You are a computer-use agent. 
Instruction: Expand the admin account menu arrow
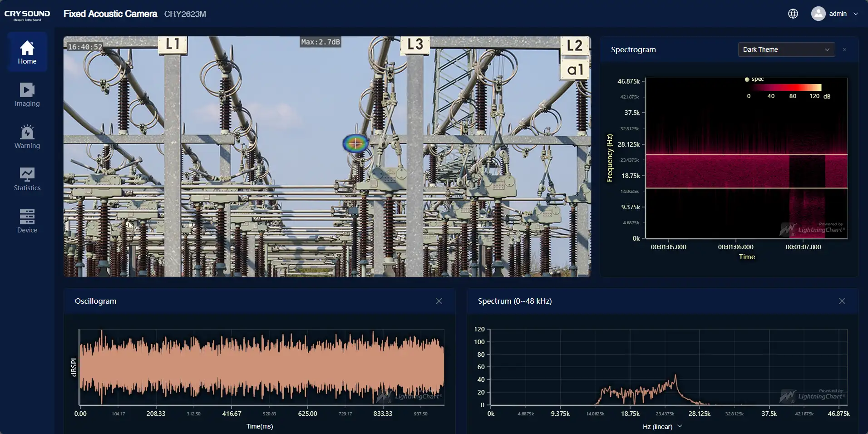tap(856, 14)
